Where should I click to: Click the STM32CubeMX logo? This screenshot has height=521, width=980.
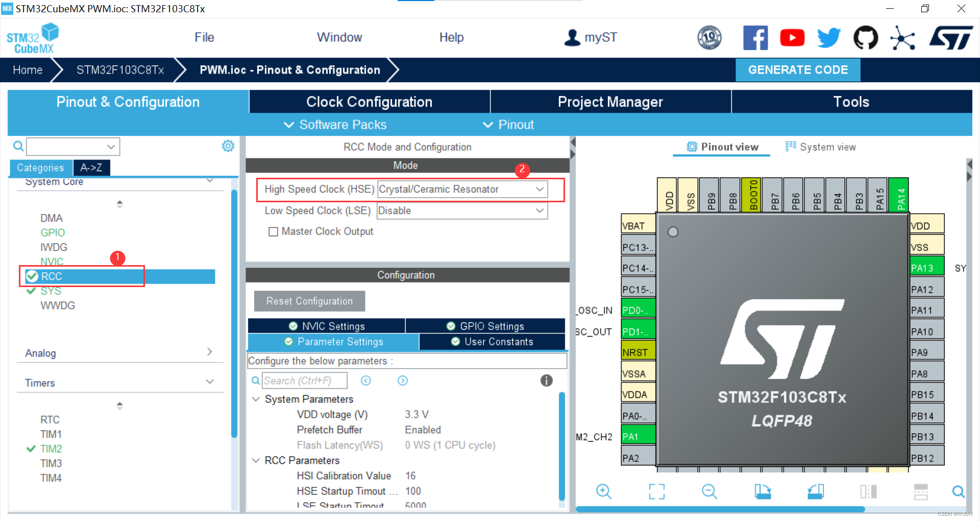point(33,39)
